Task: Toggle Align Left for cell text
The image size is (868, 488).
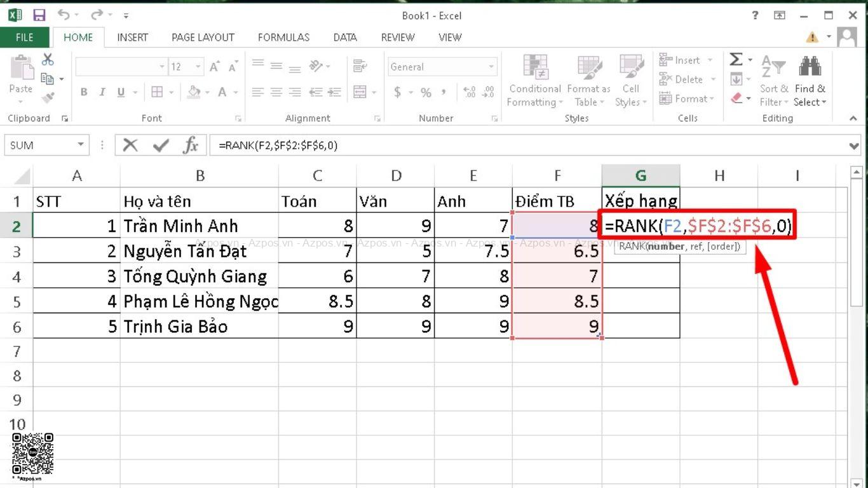Action: coord(257,92)
